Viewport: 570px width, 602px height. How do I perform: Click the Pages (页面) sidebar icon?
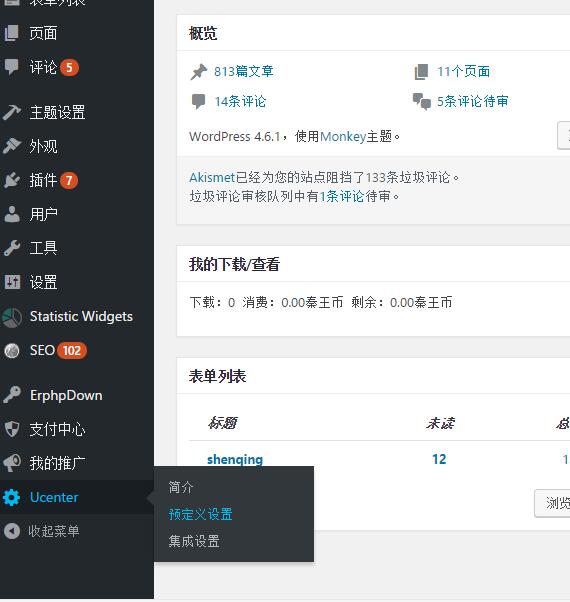[x=12, y=33]
